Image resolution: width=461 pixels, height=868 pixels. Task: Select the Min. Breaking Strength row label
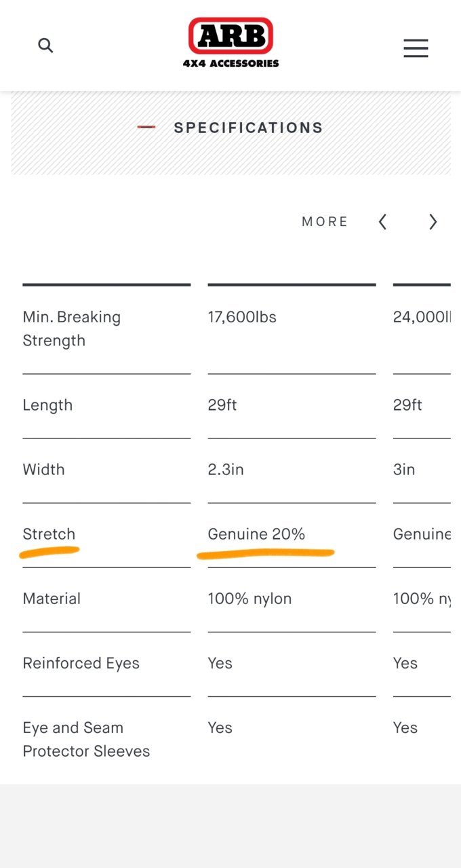[72, 328]
